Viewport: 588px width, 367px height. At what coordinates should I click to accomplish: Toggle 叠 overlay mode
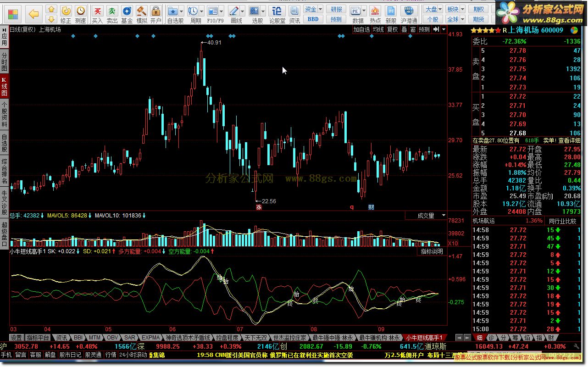coord(404,29)
